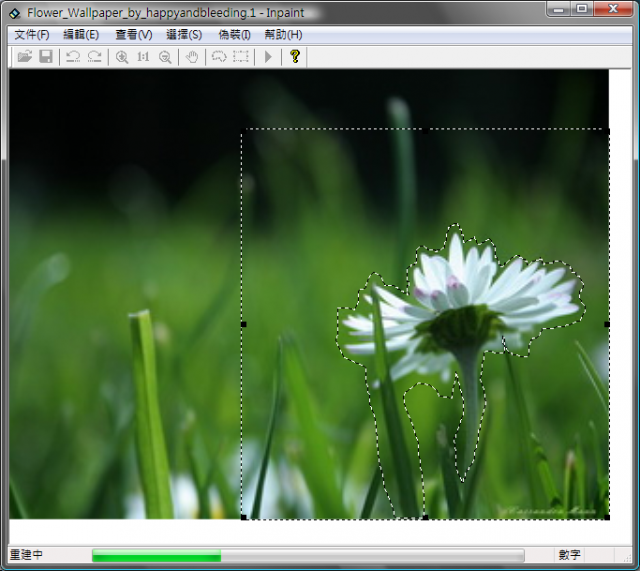640x571 pixels.
Task: Open the 編輯(E) menu
Action: pos(81,34)
